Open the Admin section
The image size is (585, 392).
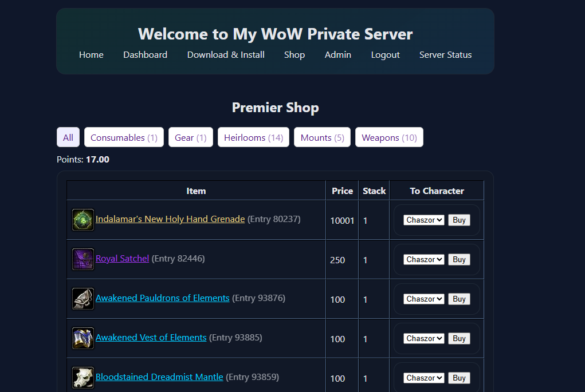[x=337, y=55]
